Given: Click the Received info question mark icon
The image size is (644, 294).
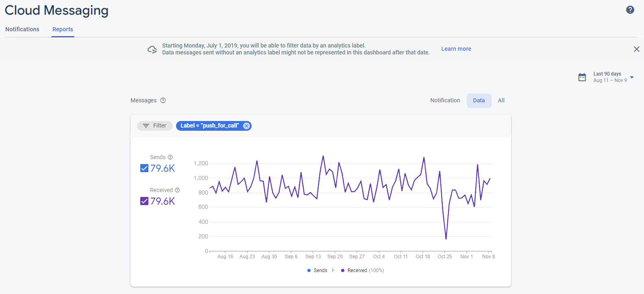Looking at the screenshot, I should 177,190.
